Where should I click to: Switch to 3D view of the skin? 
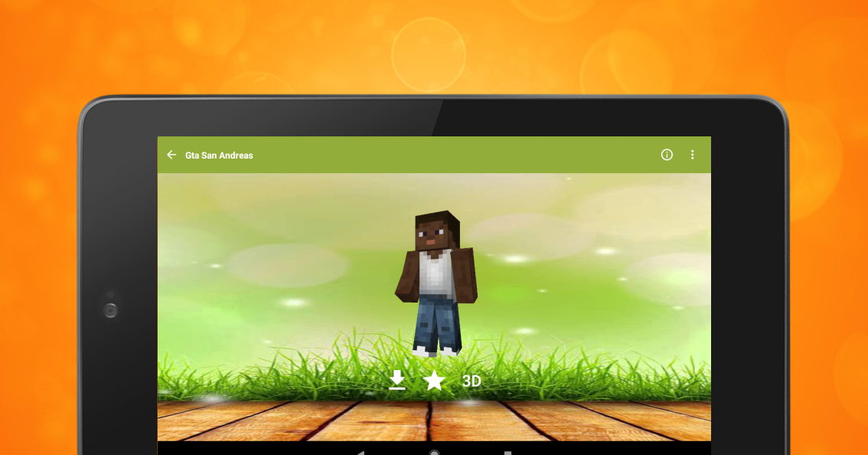471,381
